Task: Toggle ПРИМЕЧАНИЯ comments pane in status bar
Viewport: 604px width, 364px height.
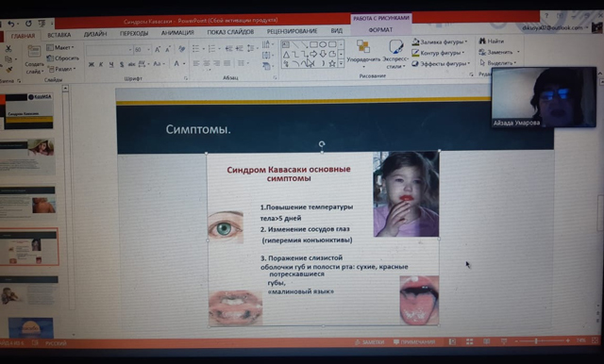Action: point(414,341)
